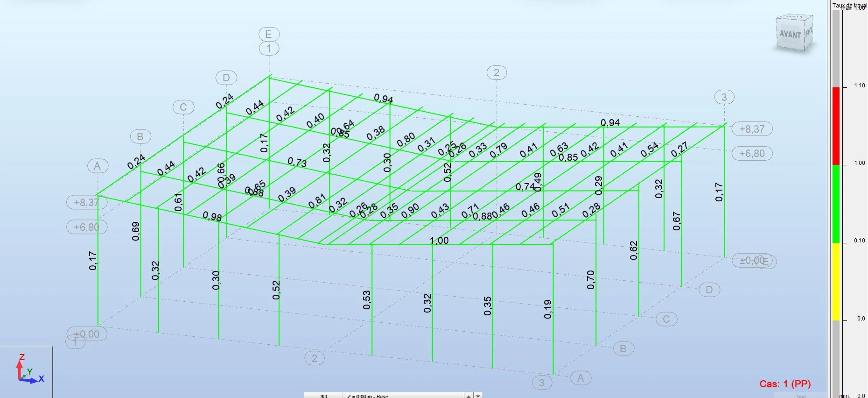
Task: Click the down arrow beside the level selector
Action: 478,396
